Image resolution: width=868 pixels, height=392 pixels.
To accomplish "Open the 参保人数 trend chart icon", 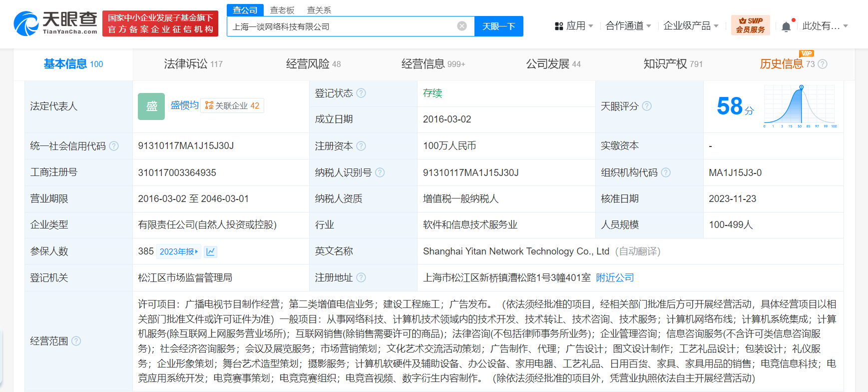I will click(210, 251).
